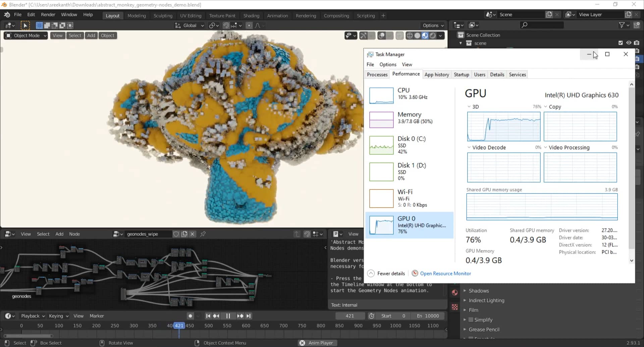This screenshot has width=644, height=347.
Task: Enable the Simplify checkbox
Action: (471, 320)
